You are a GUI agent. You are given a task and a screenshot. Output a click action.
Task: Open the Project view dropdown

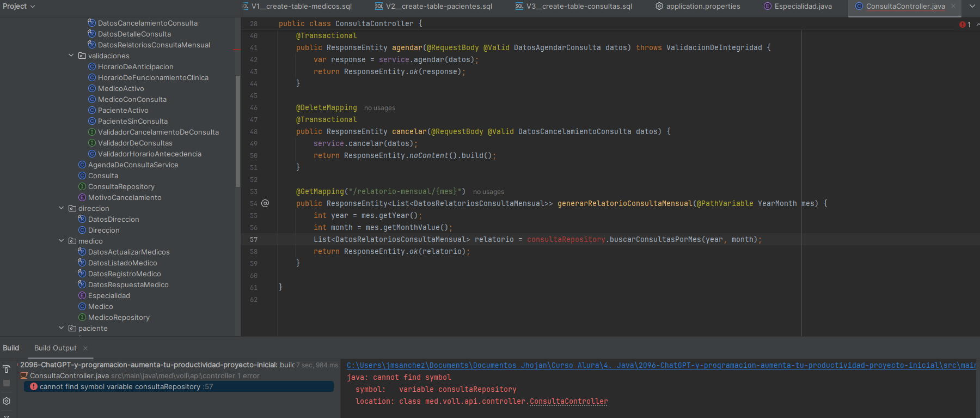point(19,6)
